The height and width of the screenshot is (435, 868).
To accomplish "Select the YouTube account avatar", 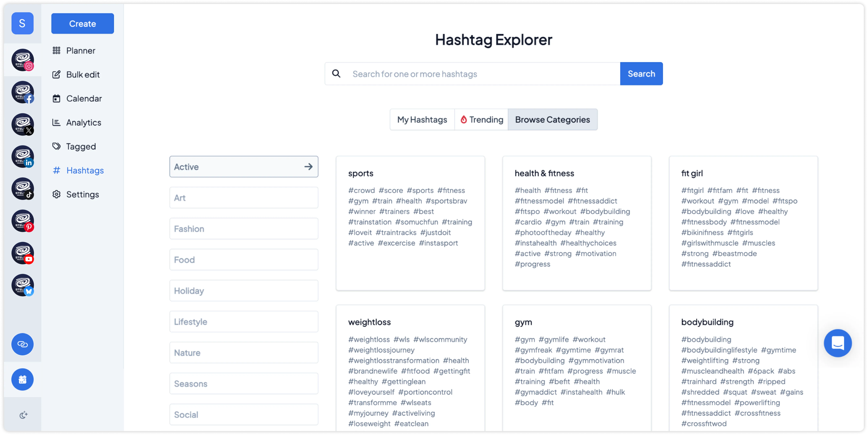I will click(23, 253).
